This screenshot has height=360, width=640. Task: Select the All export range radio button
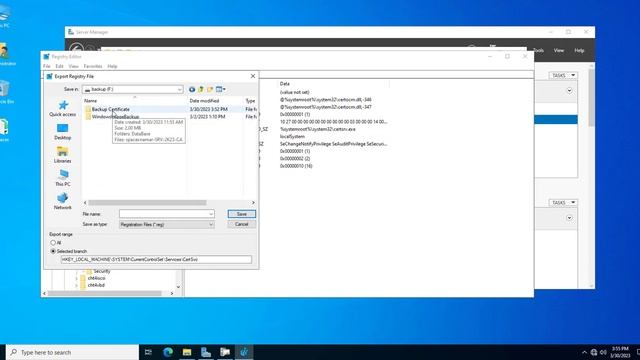click(53, 243)
